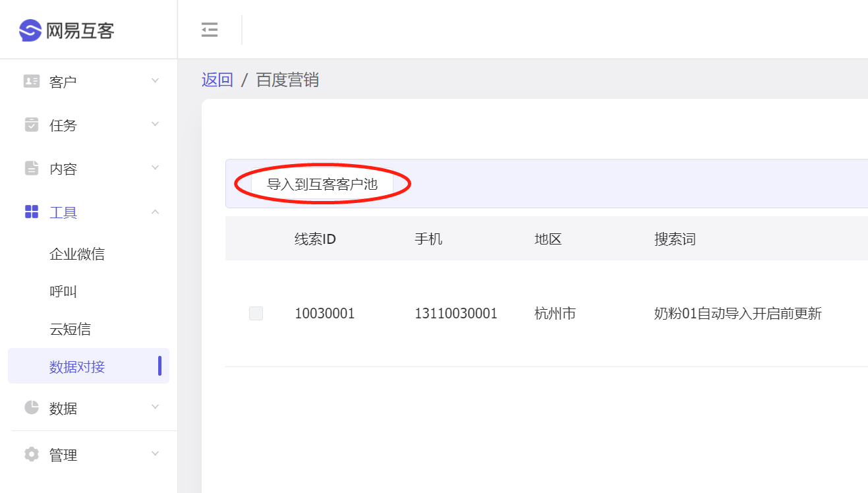
Task: Click the 地区 column header
Action: (548, 239)
